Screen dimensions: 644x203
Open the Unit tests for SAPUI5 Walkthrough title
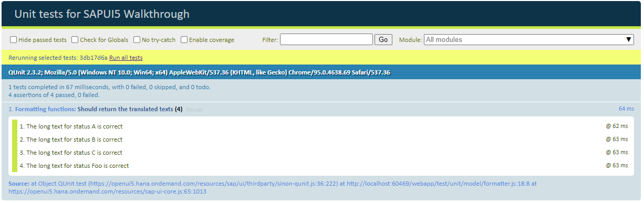tap(102, 14)
